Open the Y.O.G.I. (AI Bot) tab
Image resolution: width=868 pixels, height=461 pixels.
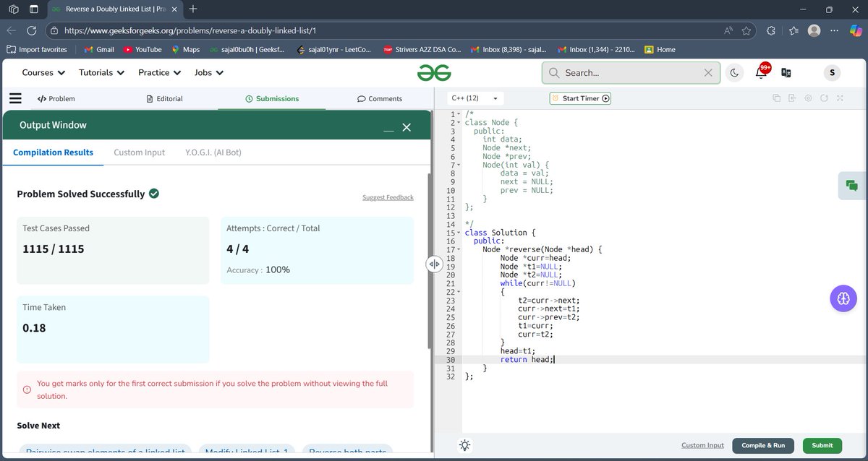(213, 152)
